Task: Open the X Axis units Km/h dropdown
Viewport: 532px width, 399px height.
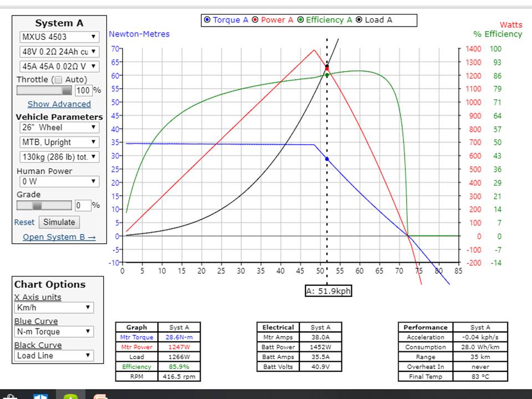Action: click(x=54, y=308)
